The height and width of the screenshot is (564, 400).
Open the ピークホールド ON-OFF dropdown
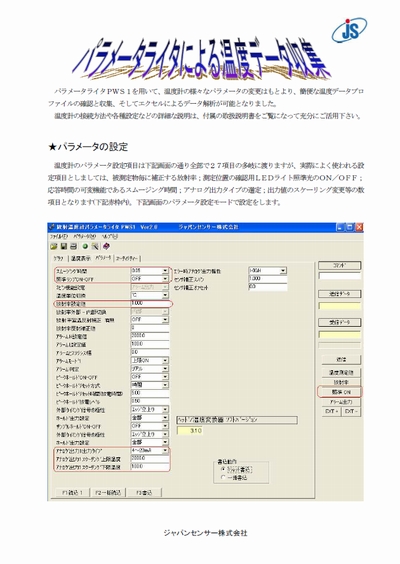[150, 377]
